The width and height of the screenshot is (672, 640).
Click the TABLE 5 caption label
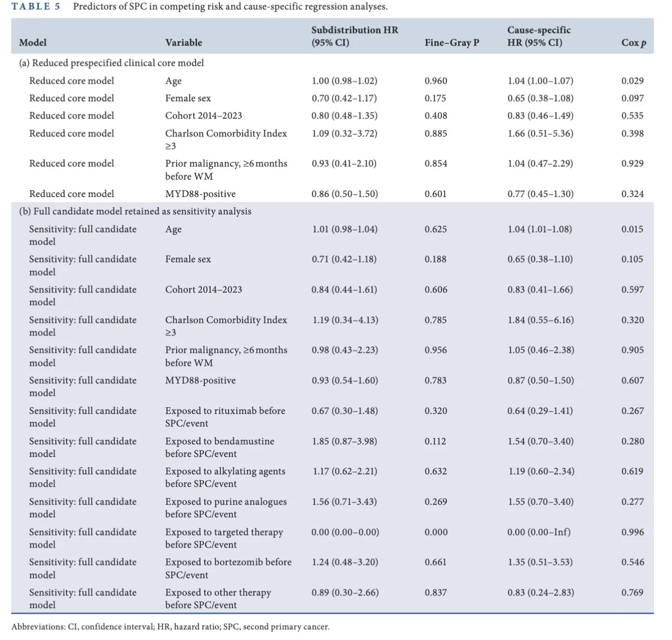click(x=36, y=7)
